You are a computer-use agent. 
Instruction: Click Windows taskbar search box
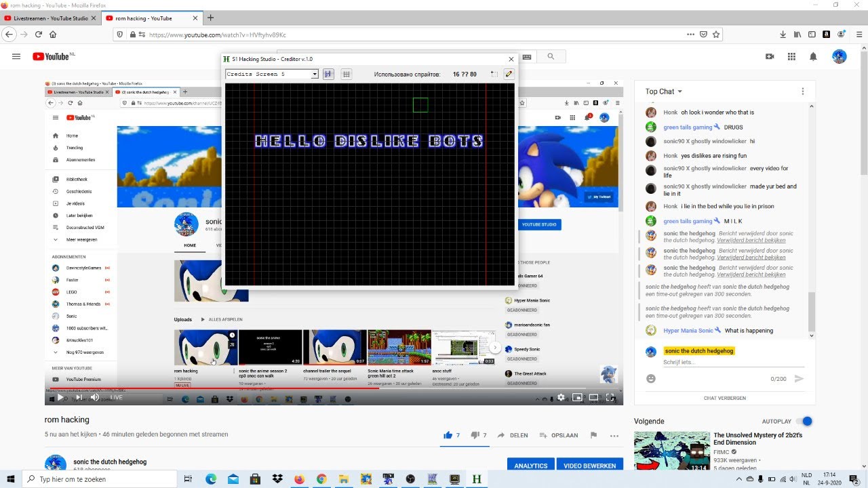coord(100,479)
